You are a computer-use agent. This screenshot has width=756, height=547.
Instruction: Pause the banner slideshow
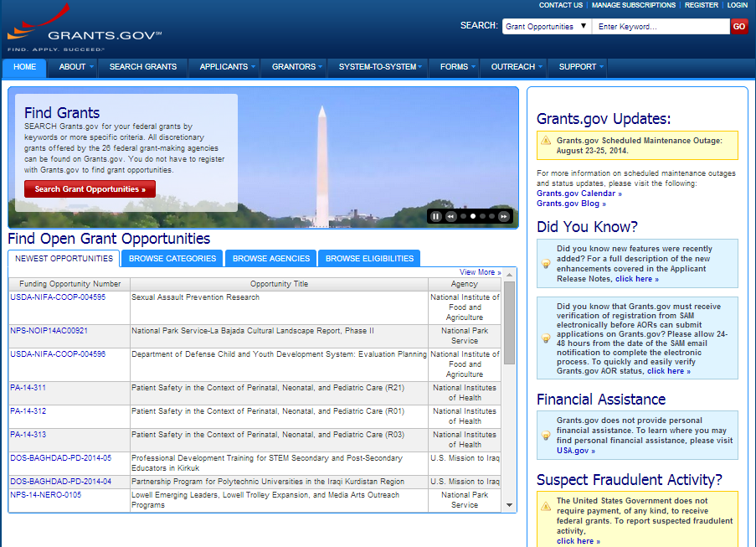[x=435, y=216]
